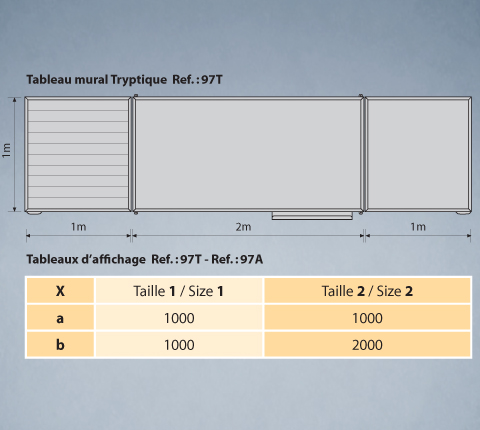Viewport: 480px width, 430px height.
Task: Click the X header cell of the table
Action: 60,291
